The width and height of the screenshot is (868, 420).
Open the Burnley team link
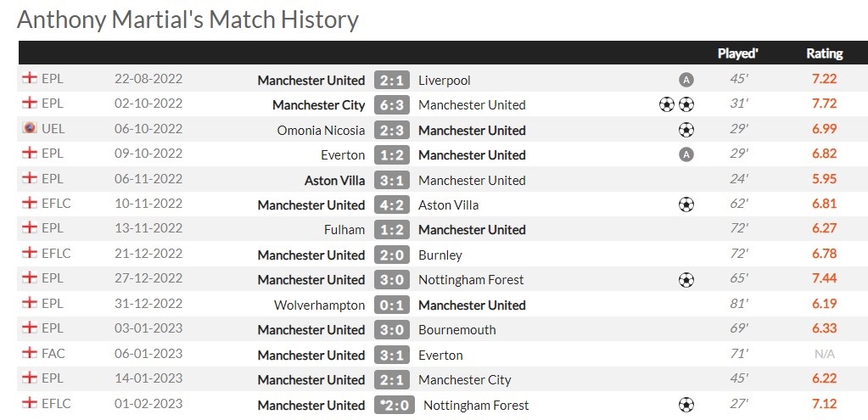440,255
